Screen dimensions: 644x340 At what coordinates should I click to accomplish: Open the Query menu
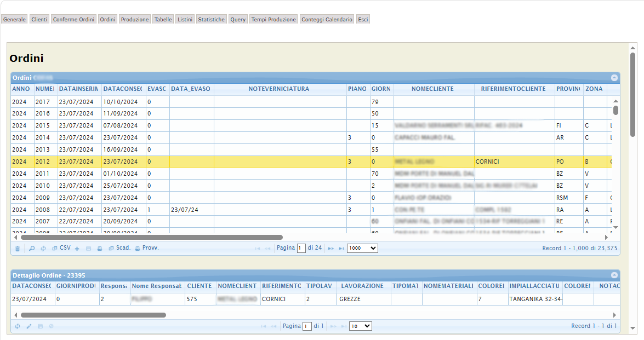point(238,19)
